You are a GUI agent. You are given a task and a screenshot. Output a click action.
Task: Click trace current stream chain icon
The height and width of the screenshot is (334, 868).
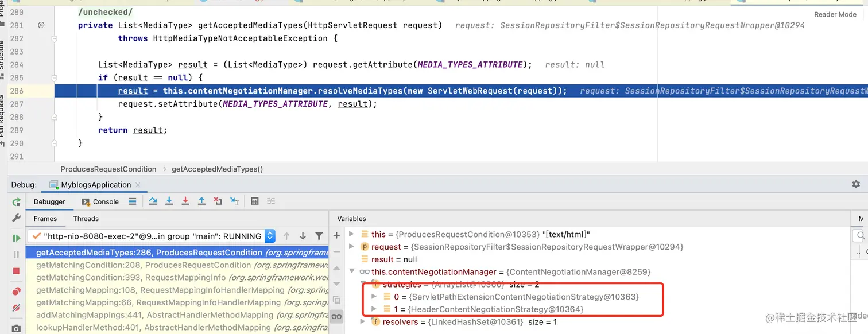[x=271, y=201]
